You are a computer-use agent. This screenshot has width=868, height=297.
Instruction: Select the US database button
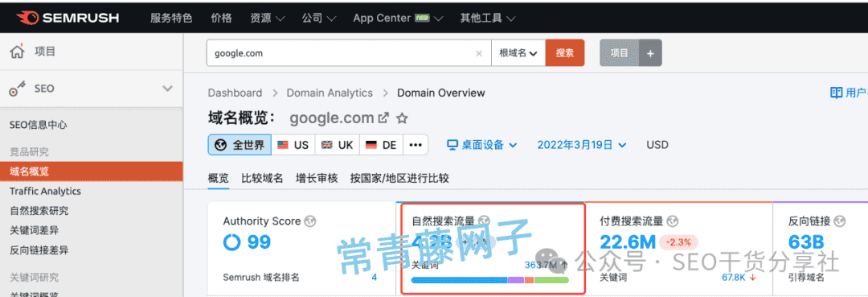(x=293, y=145)
